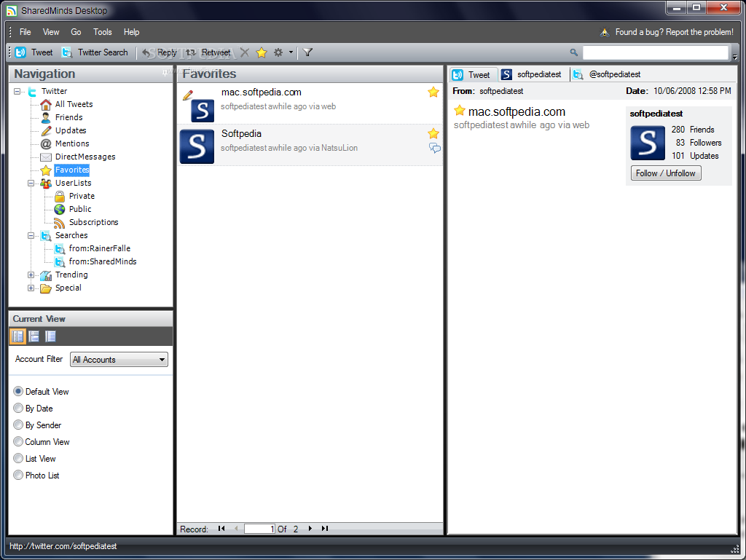The width and height of the screenshot is (746, 560).
Task: Select the Photo List radio button
Action: click(x=18, y=475)
